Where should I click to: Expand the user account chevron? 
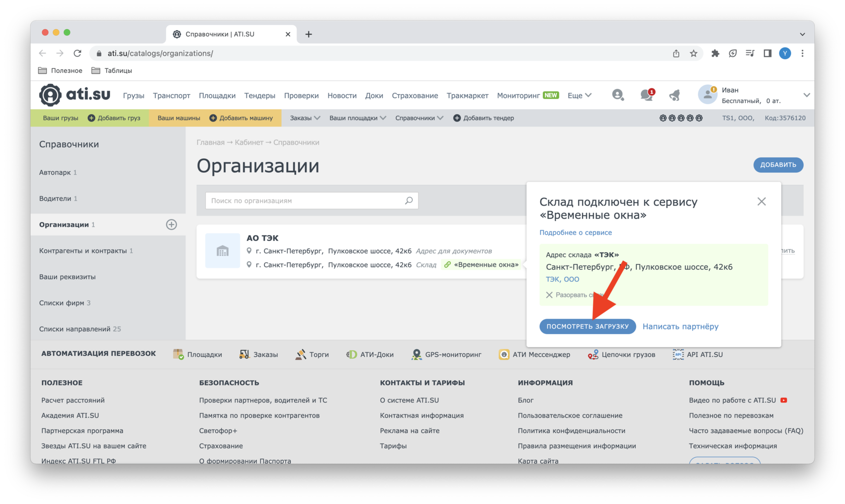click(806, 95)
